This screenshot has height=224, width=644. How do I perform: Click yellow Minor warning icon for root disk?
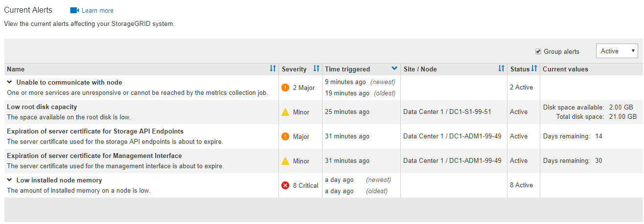point(286,112)
